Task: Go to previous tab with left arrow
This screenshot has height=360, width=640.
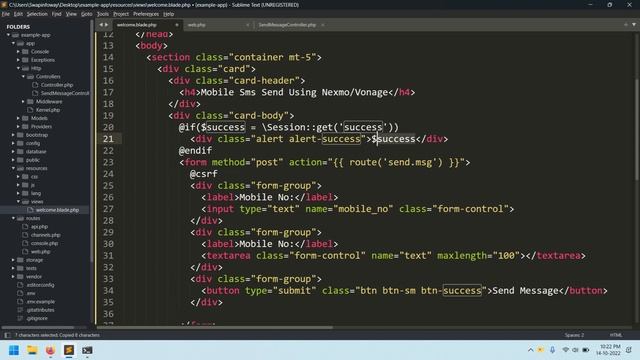Action: coord(101,25)
